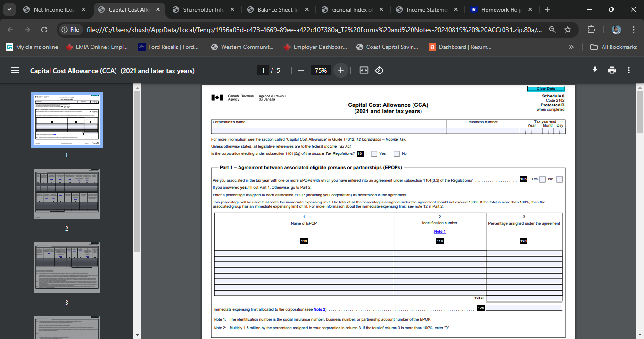
Task: Click the browser forward arrow
Action: (27, 30)
